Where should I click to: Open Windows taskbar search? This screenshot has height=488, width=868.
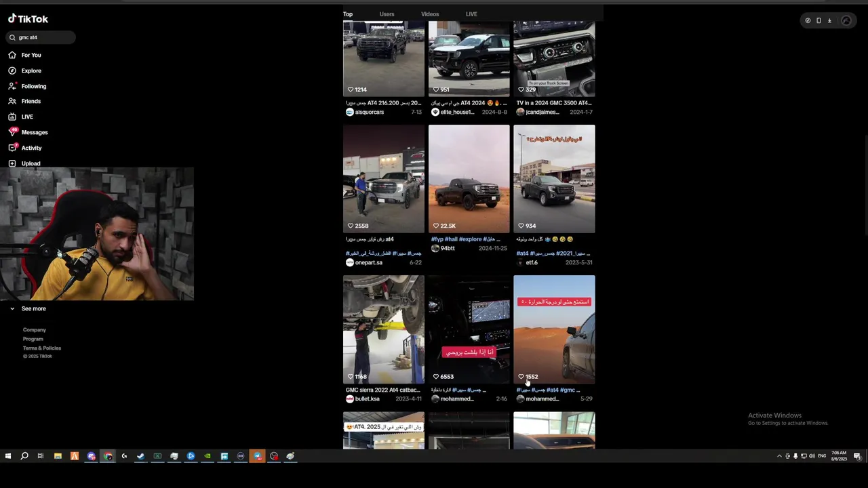pyautogui.click(x=24, y=456)
